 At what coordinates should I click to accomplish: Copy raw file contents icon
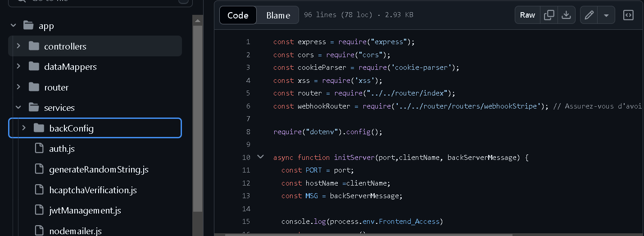[x=549, y=15]
